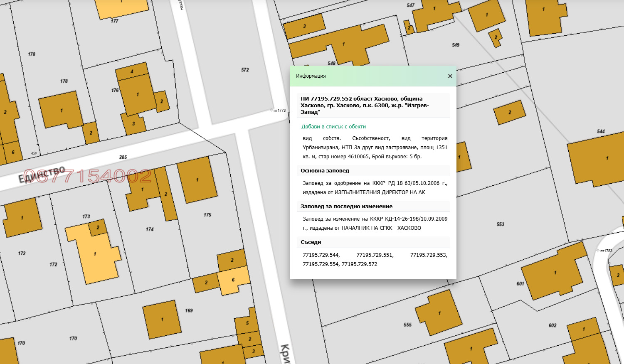The image size is (624, 364).
Task: Select parcel 555 on the map
Action: click(407, 325)
